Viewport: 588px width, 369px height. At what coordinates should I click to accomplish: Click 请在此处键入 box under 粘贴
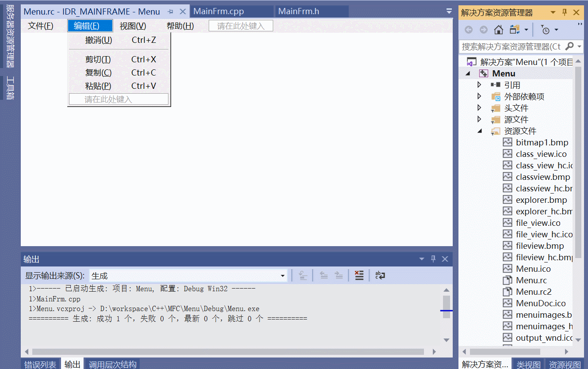[118, 99]
